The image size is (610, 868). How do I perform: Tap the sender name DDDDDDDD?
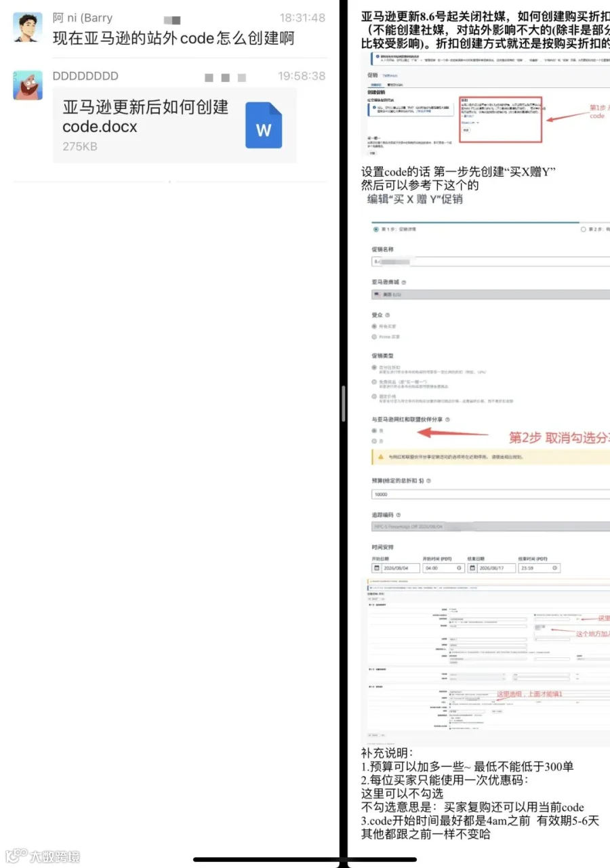(85, 76)
